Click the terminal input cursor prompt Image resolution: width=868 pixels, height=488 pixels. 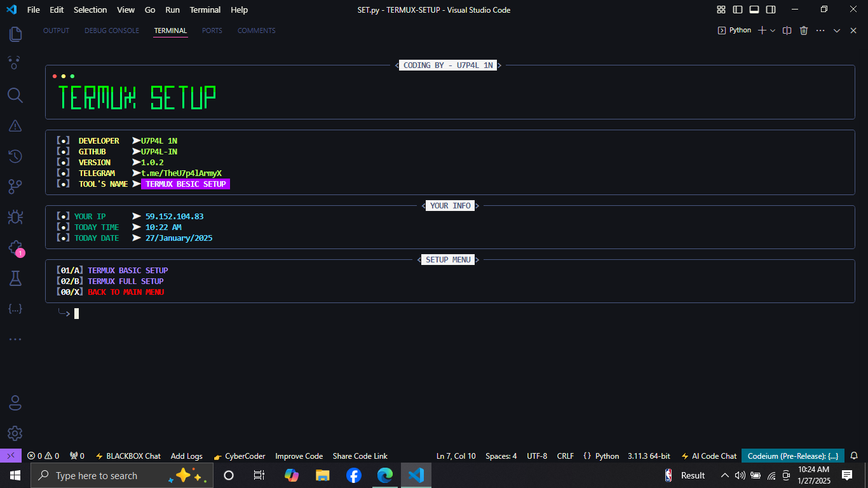click(76, 313)
